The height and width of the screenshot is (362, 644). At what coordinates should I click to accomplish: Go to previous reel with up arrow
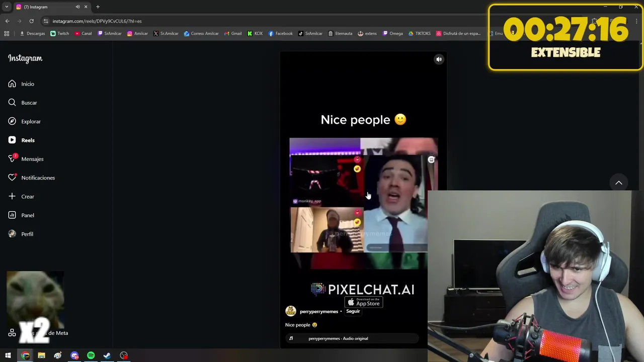coord(619,183)
